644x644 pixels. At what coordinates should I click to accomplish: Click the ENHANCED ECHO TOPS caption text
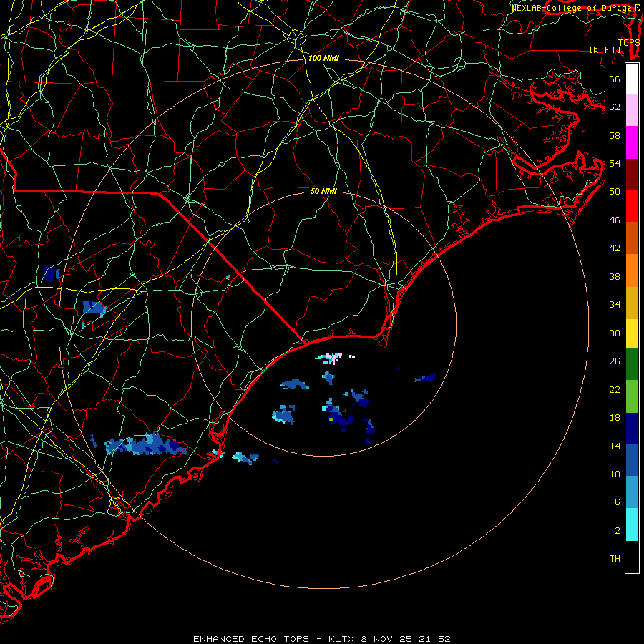click(251, 639)
